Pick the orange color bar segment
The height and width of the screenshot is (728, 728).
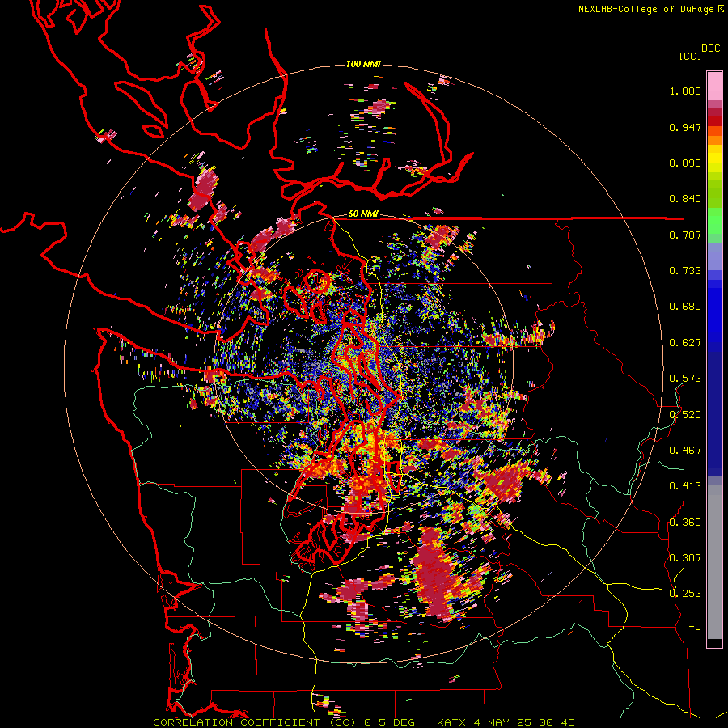point(714,140)
